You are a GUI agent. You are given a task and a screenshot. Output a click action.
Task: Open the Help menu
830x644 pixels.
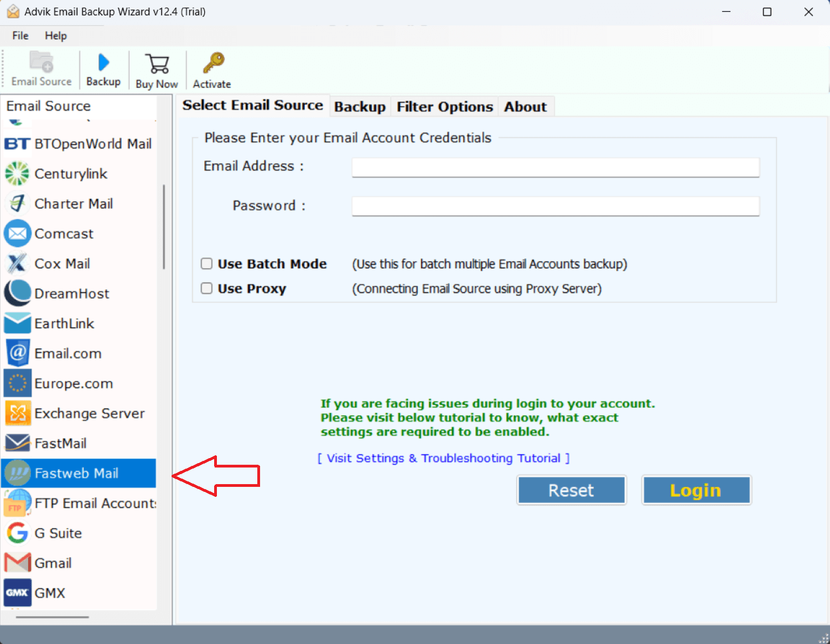(56, 35)
